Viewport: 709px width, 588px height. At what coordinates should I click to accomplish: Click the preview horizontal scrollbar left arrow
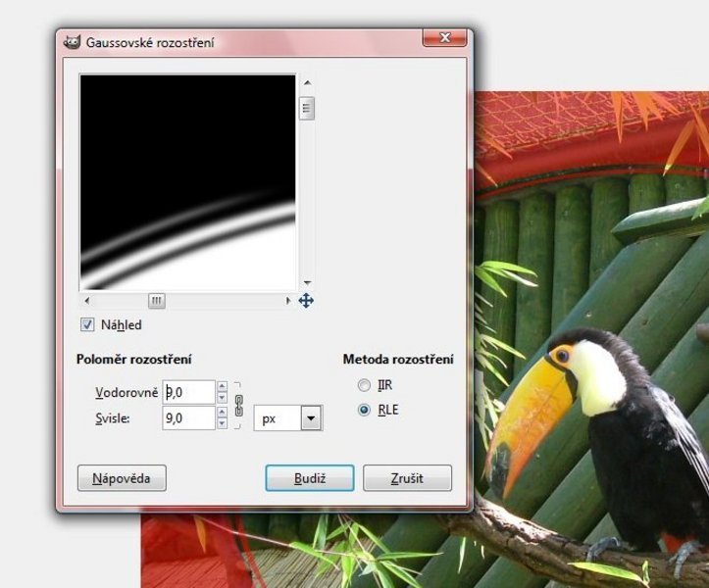pos(87,300)
